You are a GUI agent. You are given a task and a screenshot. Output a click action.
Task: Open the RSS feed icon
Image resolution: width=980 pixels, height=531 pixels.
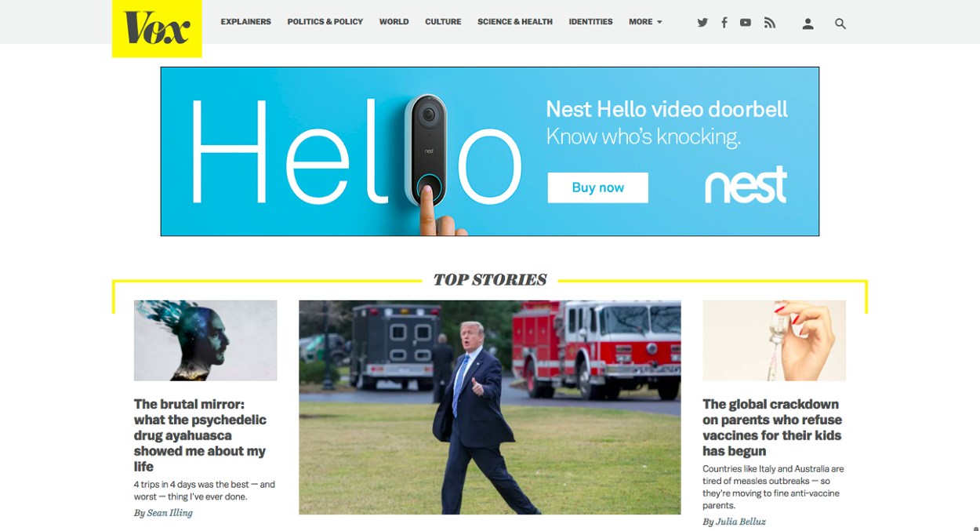coord(770,23)
